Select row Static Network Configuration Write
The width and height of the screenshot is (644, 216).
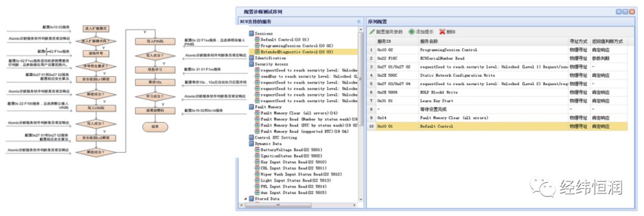click(x=497, y=76)
